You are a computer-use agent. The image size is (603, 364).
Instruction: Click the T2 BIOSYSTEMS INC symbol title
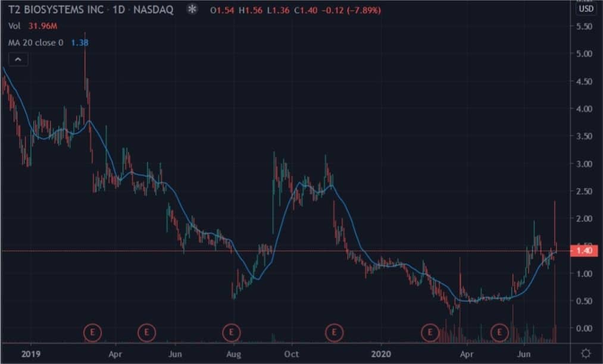56,10
